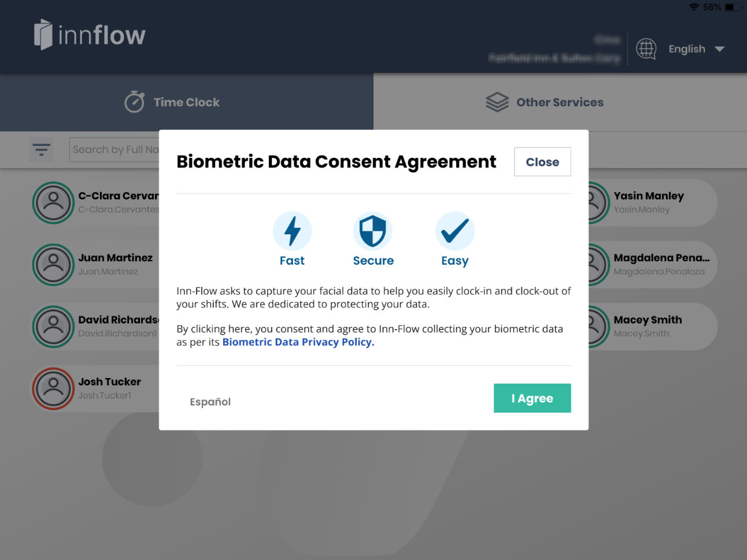Open the Biometric Data Privacy Policy link

[298, 342]
